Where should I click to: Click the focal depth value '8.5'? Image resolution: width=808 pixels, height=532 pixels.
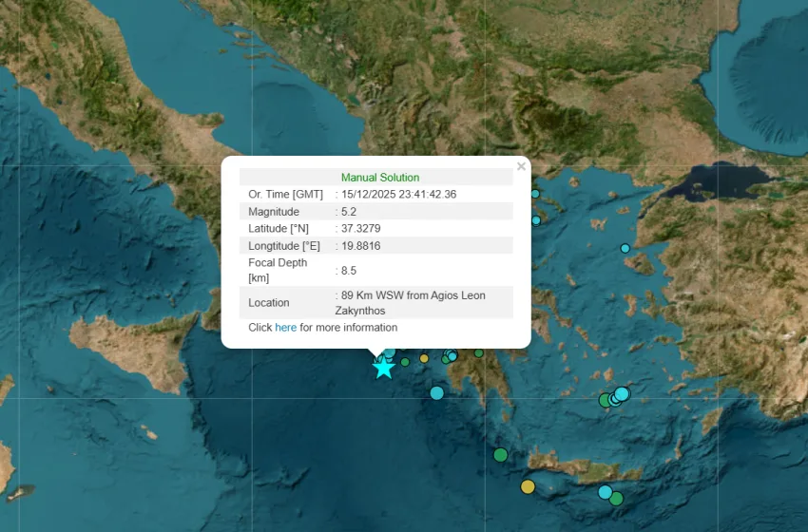tap(349, 271)
